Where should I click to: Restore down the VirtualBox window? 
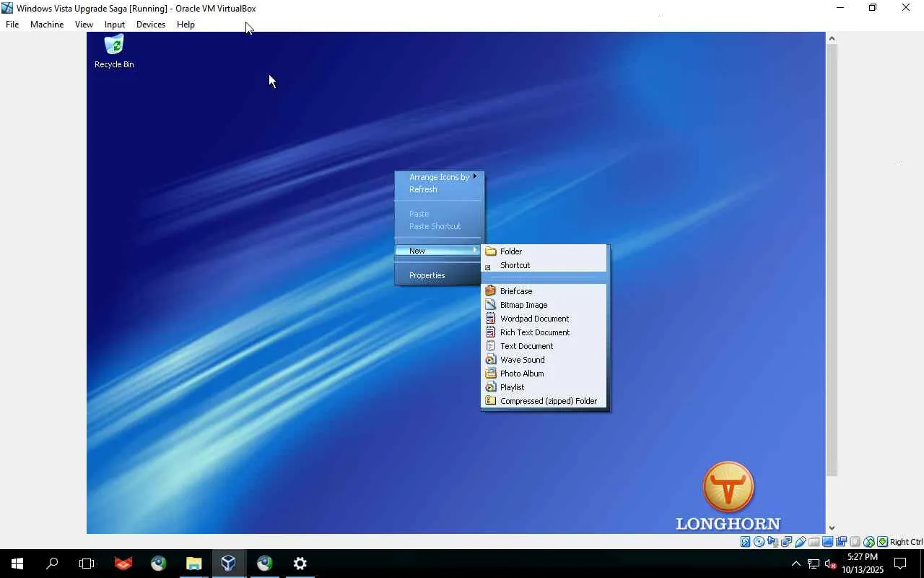[873, 8]
